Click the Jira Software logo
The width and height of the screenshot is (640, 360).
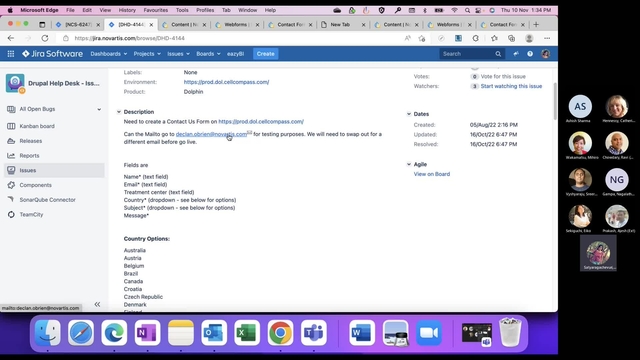click(52, 54)
